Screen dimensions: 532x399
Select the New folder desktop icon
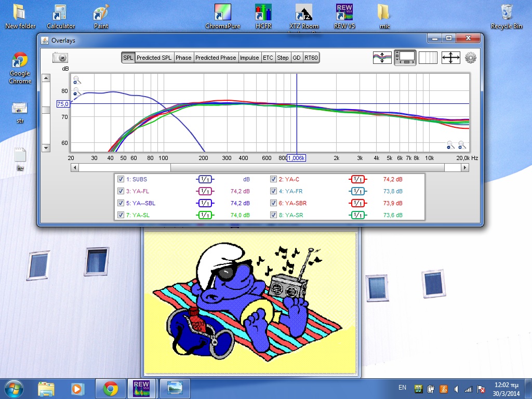(20, 17)
